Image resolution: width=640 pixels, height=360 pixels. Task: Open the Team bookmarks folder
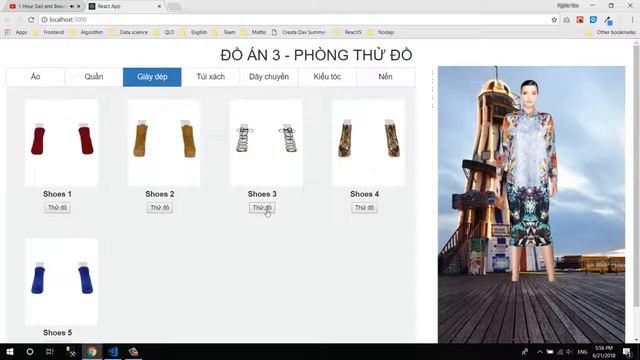[x=224, y=32]
